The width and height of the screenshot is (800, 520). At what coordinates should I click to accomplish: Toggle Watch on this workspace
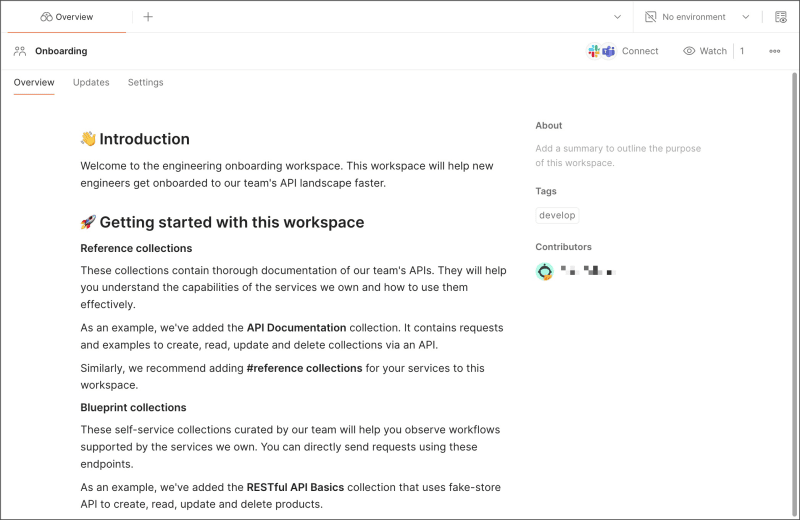click(x=705, y=51)
